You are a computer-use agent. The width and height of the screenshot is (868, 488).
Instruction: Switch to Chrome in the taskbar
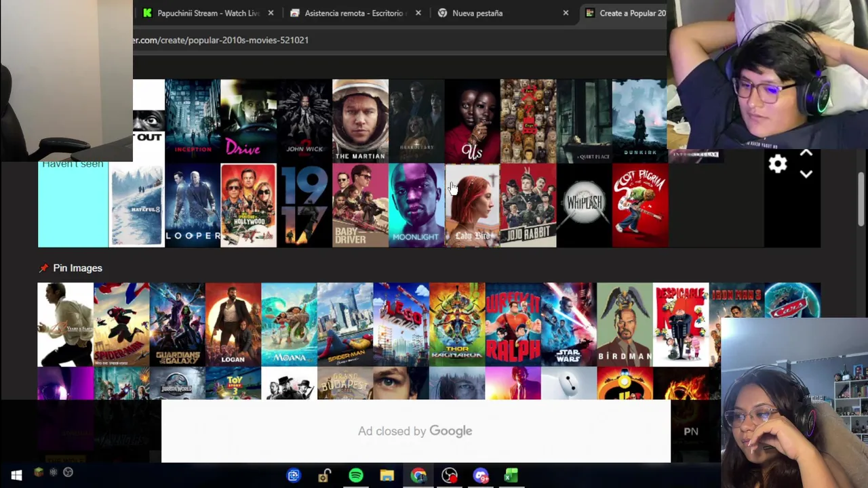coord(418,476)
